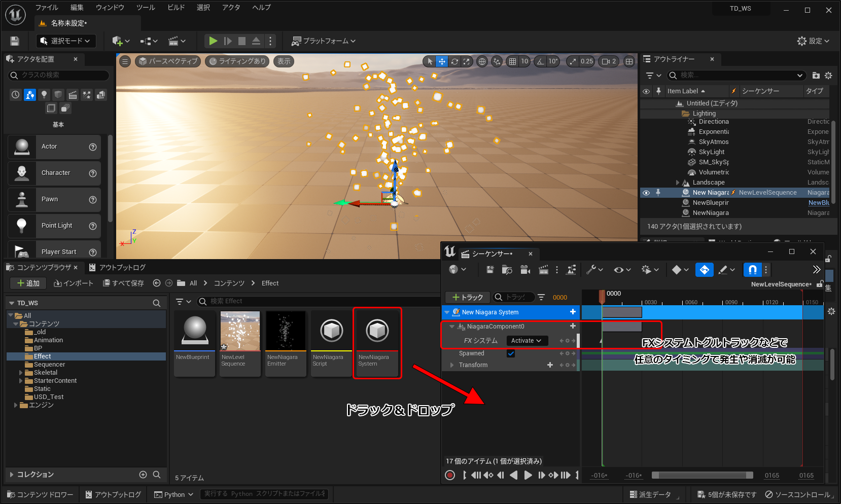Viewport: 841px width, 504px height.
Task: Click the save icon in main toolbar
Action: (x=15, y=41)
